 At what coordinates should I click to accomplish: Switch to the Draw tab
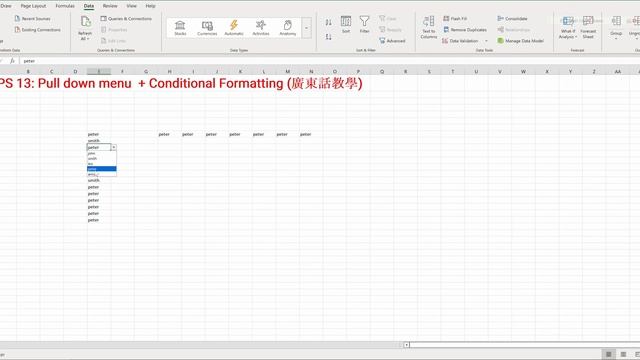tap(6, 6)
